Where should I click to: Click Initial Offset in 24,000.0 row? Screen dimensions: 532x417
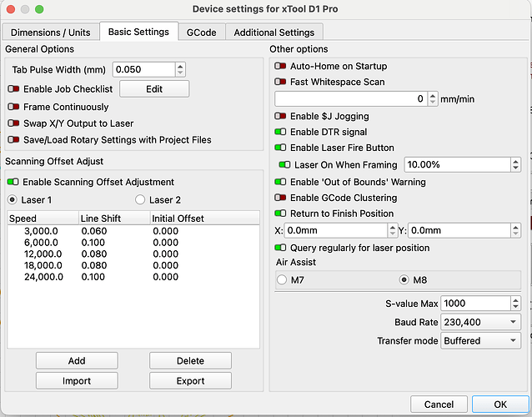(x=166, y=277)
